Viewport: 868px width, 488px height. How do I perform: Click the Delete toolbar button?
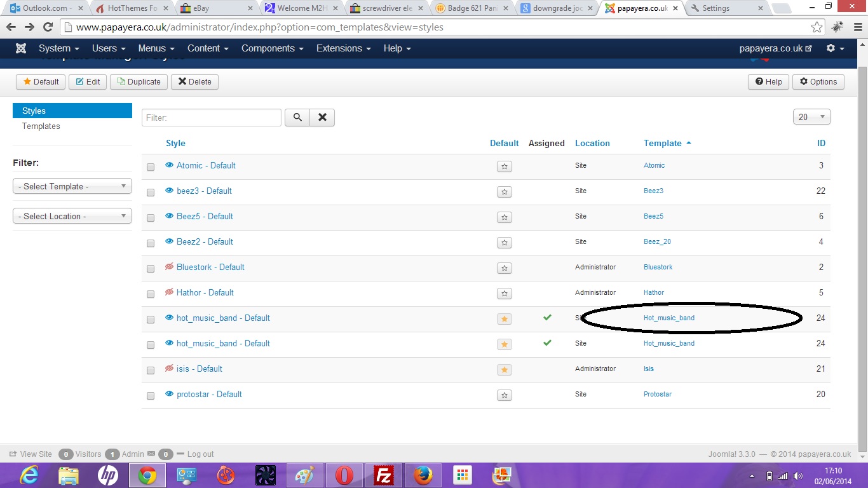click(x=194, y=81)
